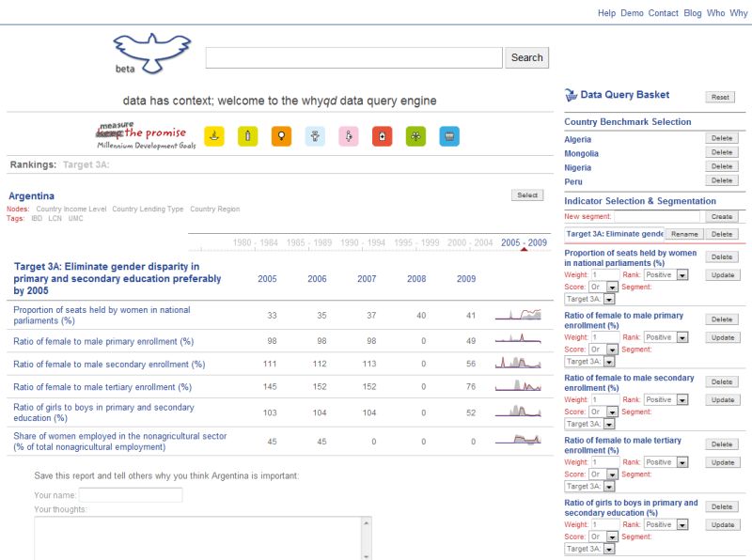This screenshot has width=752, height=560.
Task: Select the 1990 - 1994 time period
Action: pos(363,242)
